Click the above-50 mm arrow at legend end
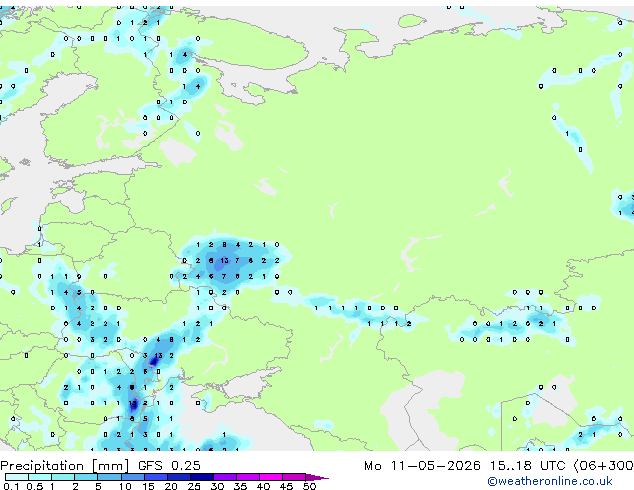The image size is (634, 490). (317, 477)
